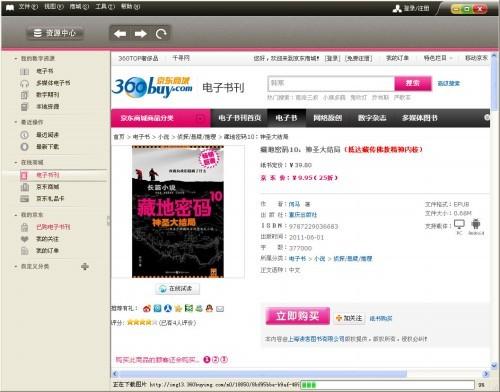
Task: Click the email share icon
Action: 220,309
